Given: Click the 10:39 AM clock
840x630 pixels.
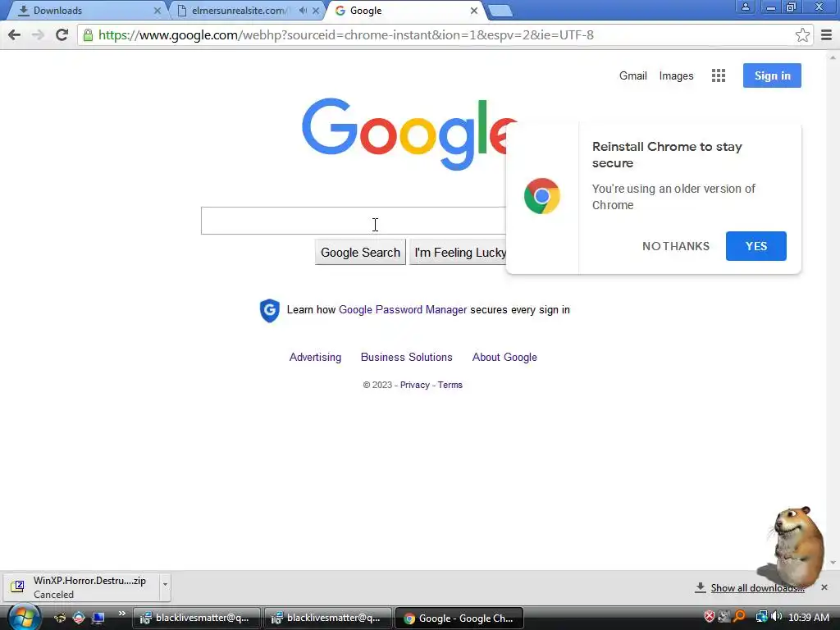Looking at the screenshot, I should pyautogui.click(x=808, y=617).
